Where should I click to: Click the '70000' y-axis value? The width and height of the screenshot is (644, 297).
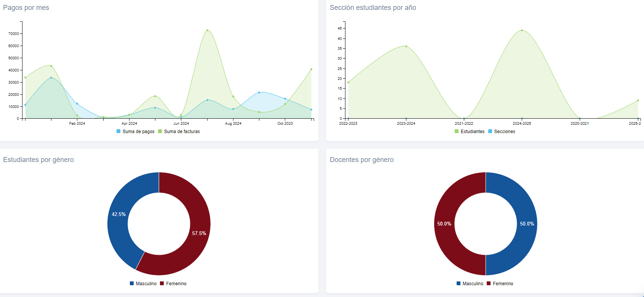(14, 34)
